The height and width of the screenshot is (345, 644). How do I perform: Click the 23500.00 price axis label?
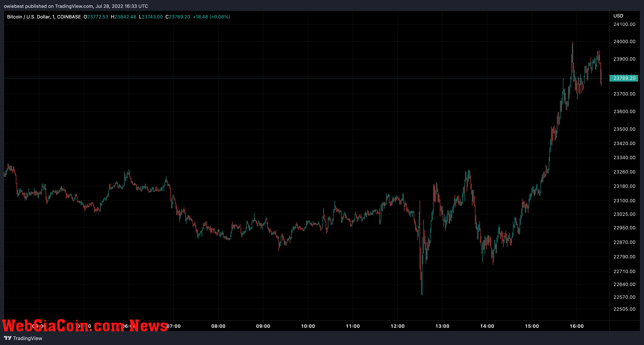pyautogui.click(x=624, y=129)
